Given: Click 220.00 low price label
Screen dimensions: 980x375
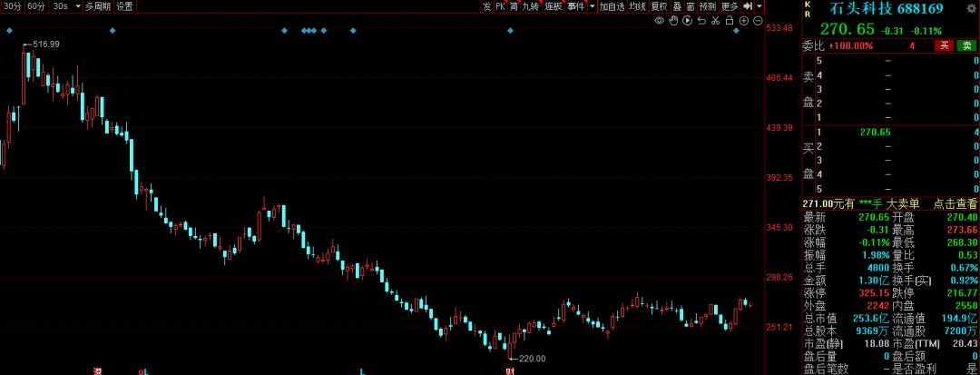Looking at the screenshot, I should tap(533, 358).
